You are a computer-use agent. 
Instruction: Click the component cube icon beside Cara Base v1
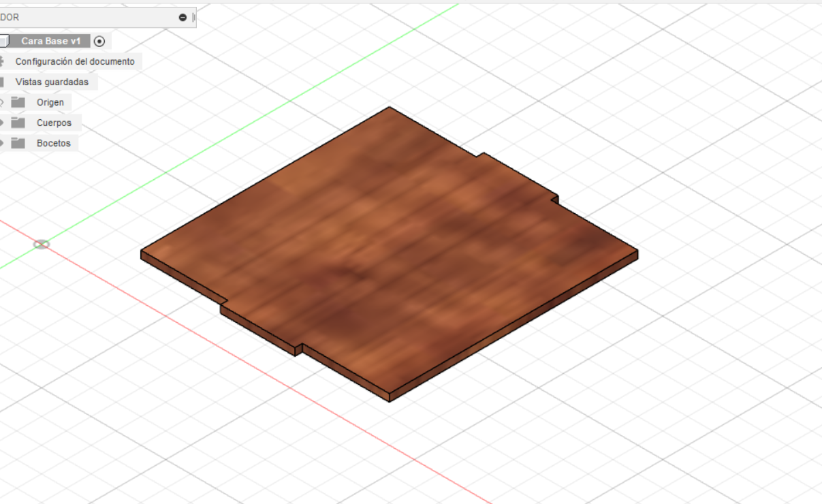click(x=4, y=42)
